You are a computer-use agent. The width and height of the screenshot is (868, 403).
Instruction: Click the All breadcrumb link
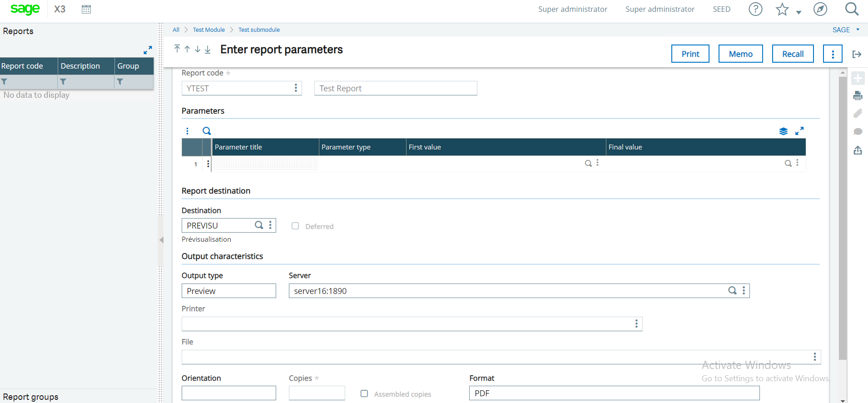click(x=176, y=30)
